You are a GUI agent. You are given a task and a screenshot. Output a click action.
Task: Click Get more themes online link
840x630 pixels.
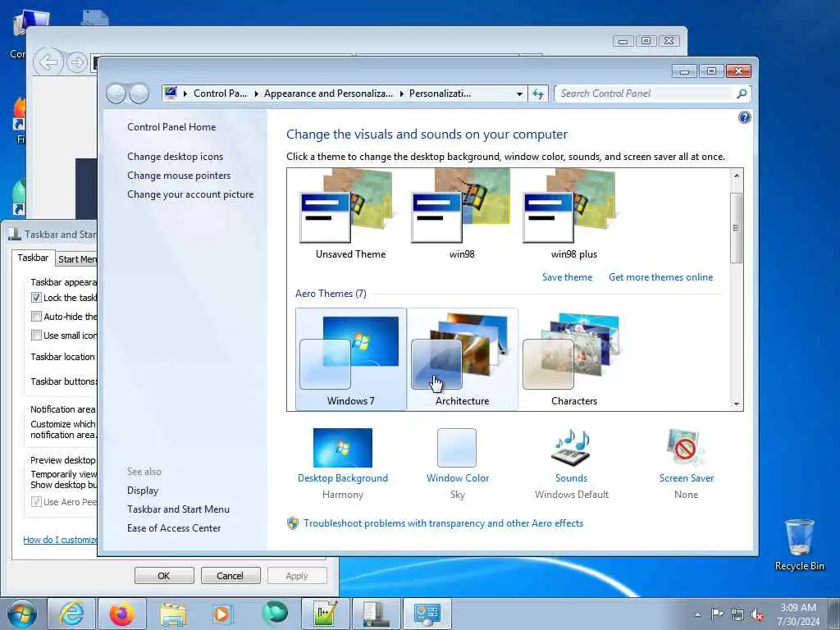[x=660, y=277]
